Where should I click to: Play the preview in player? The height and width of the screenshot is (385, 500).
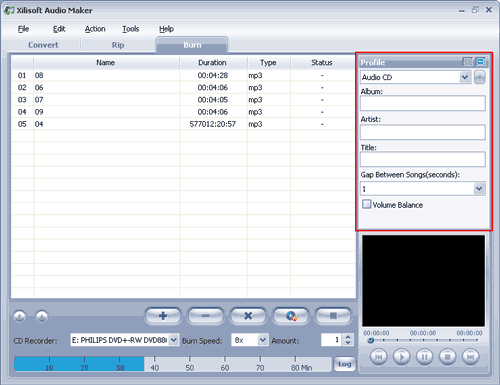401,357
